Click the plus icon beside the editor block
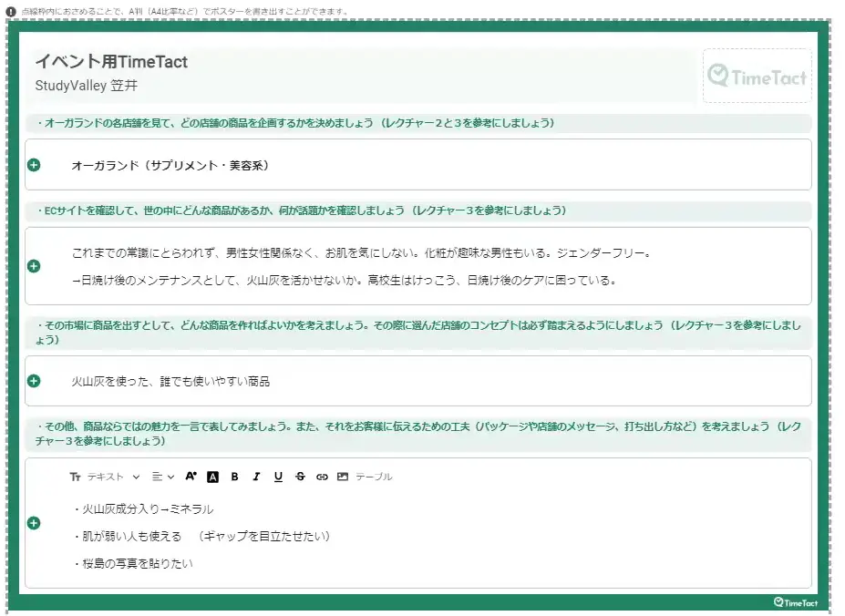The width and height of the screenshot is (845, 616). pyautogui.click(x=34, y=523)
